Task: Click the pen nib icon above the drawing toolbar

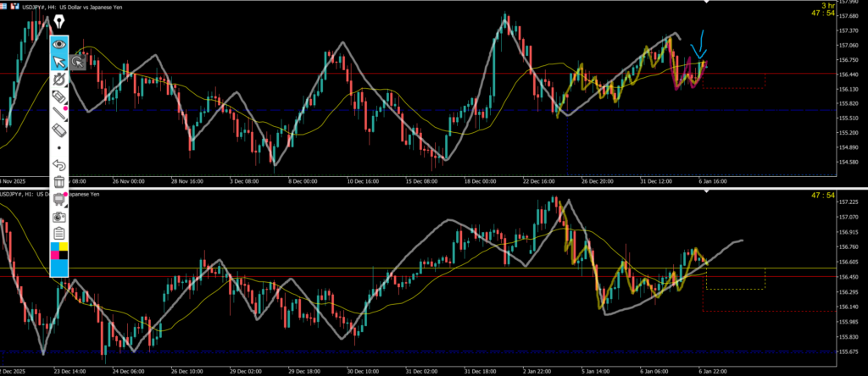Action: 59,21
